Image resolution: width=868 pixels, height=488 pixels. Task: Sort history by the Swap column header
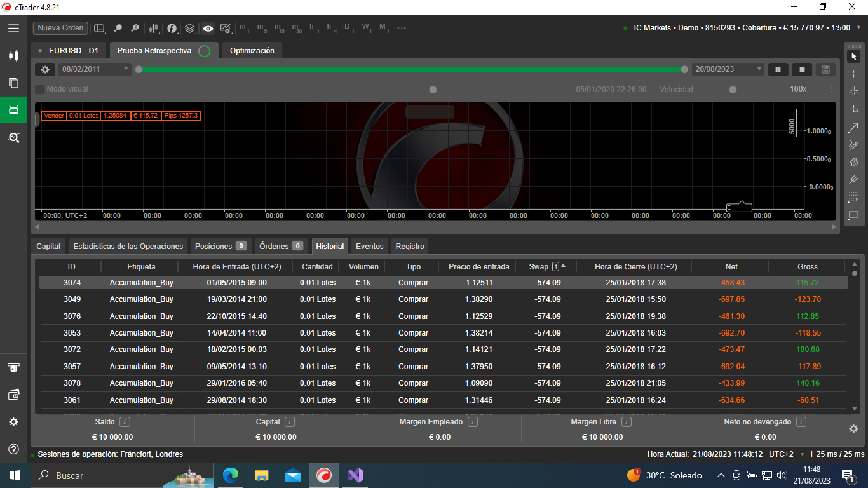[546, 267]
